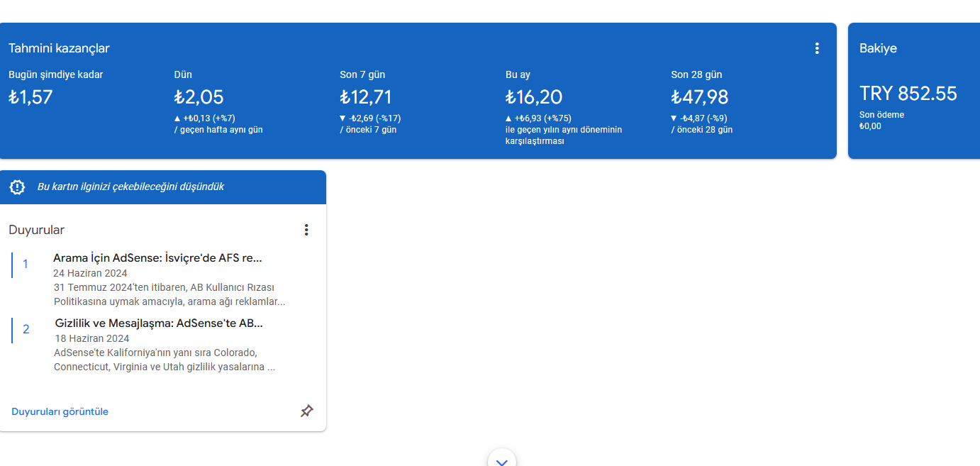This screenshot has height=466, width=980.
Task: Click Bu kartın ilginizi çekebileceğini düşündük banner text
Action: (x=130, y=187)
